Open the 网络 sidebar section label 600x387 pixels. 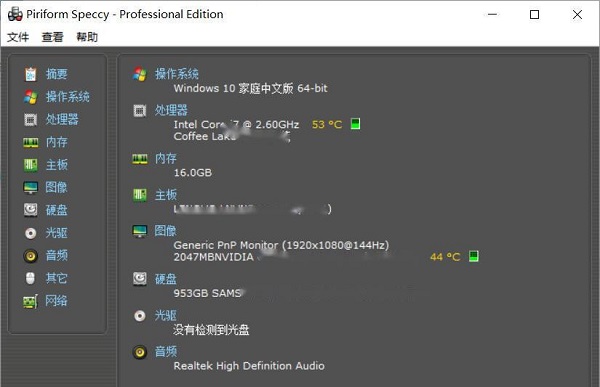pyautogui.click(x=56, y=301)
